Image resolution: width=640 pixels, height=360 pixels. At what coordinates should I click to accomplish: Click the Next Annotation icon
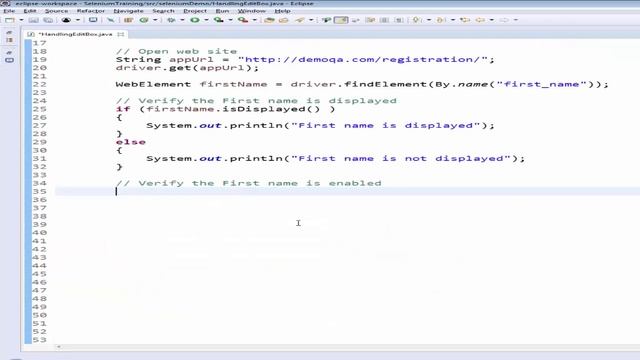416,20
